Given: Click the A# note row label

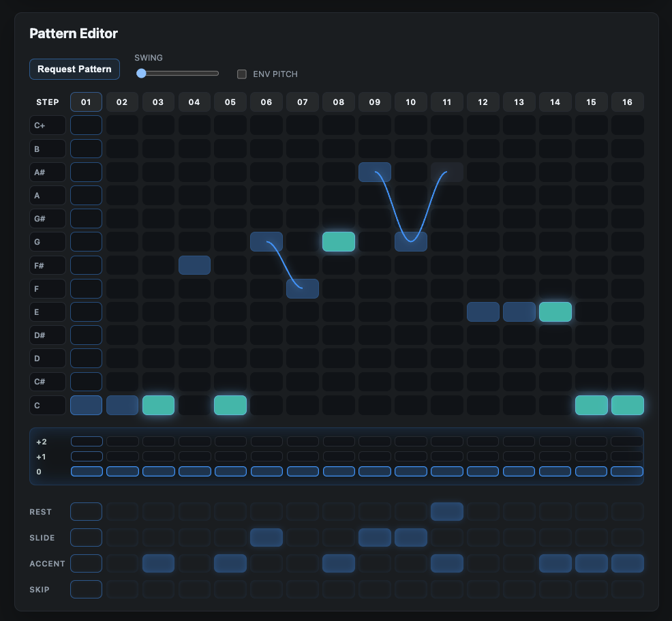Looking at the screenshot, I should (48, 172).
